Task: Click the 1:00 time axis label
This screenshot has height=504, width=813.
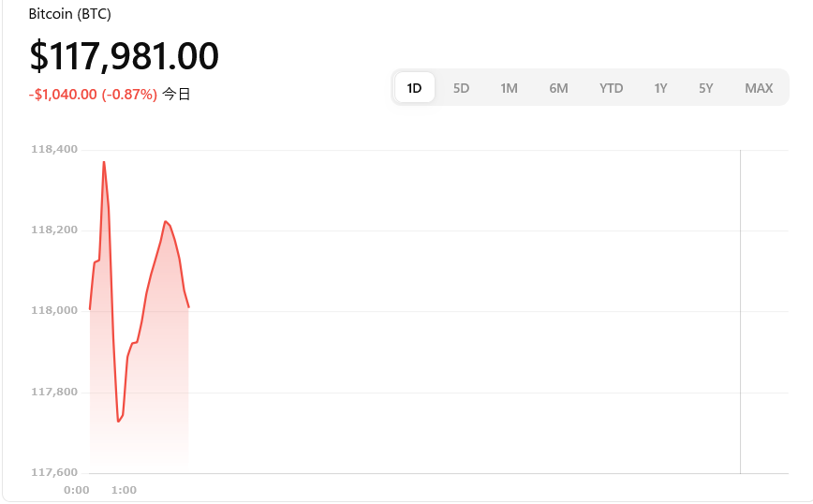Action: click(124, 490)
